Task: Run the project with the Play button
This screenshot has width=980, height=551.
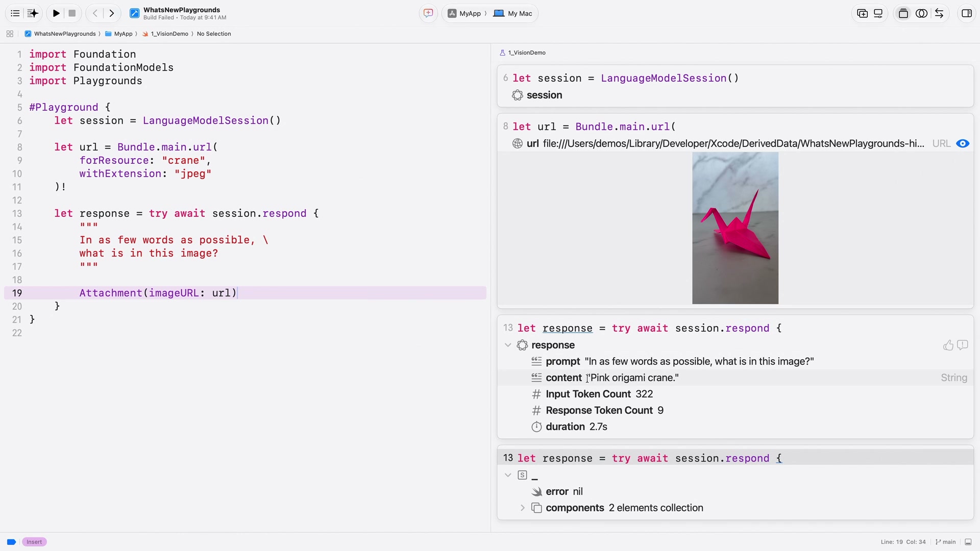Action: [56, 13]
